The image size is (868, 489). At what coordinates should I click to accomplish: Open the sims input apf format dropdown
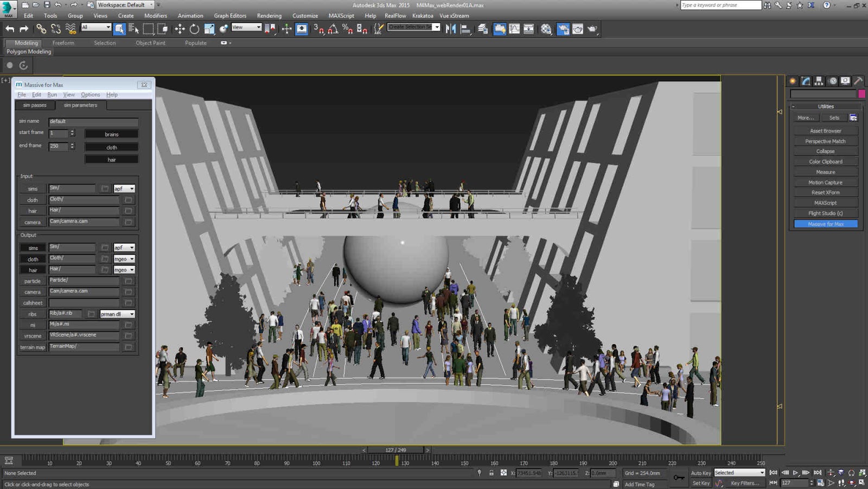pos(124,189)
